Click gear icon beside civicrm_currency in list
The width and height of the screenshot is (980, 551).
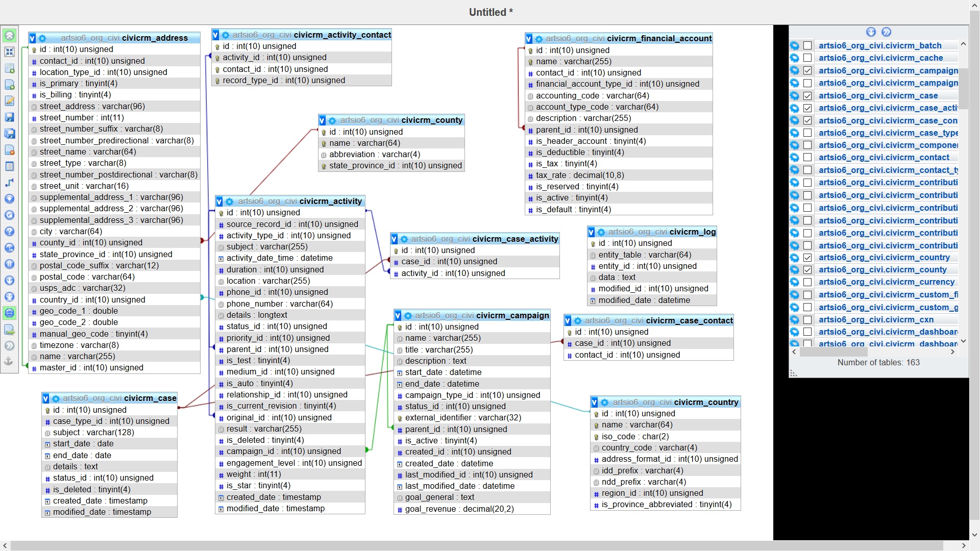[x=795, y=282]
